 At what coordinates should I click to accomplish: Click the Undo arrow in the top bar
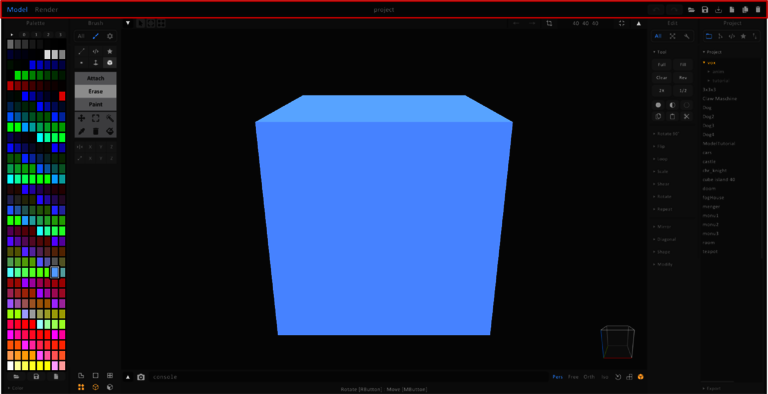[656, 10]
